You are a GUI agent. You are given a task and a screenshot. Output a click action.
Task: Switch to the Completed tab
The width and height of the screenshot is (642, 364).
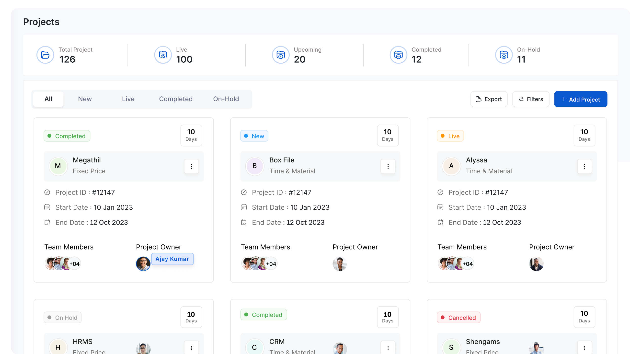(x=176, y=99)
